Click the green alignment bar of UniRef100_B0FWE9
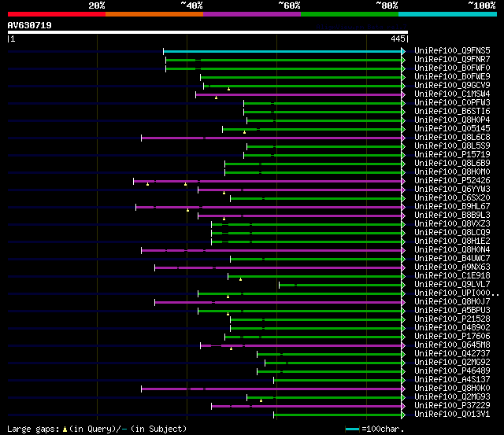The height and width of the screenshot is (435, 504). click(301, 77)
